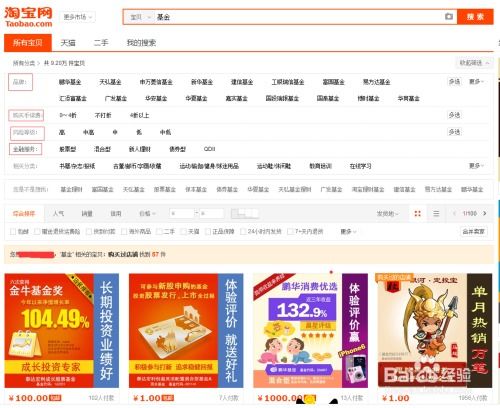
Task: Click 多选 in the risk level row
Action: pyautogui.click(x=454, y=132)
